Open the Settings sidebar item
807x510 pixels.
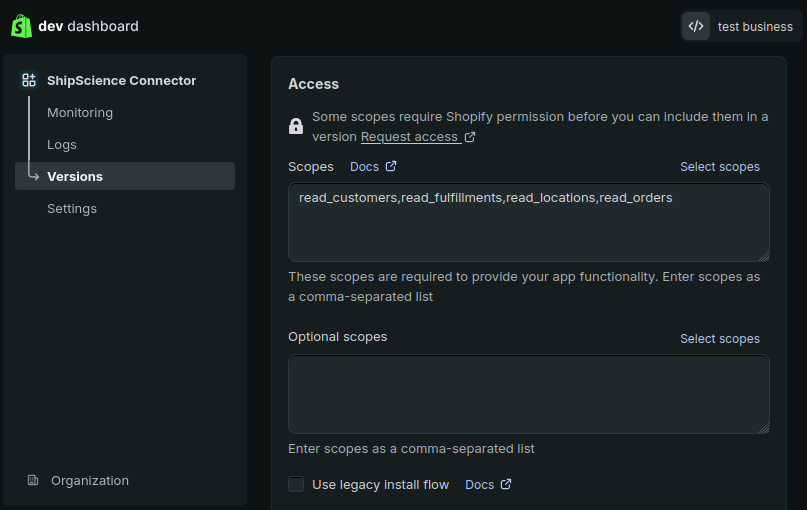pos(72,208)
